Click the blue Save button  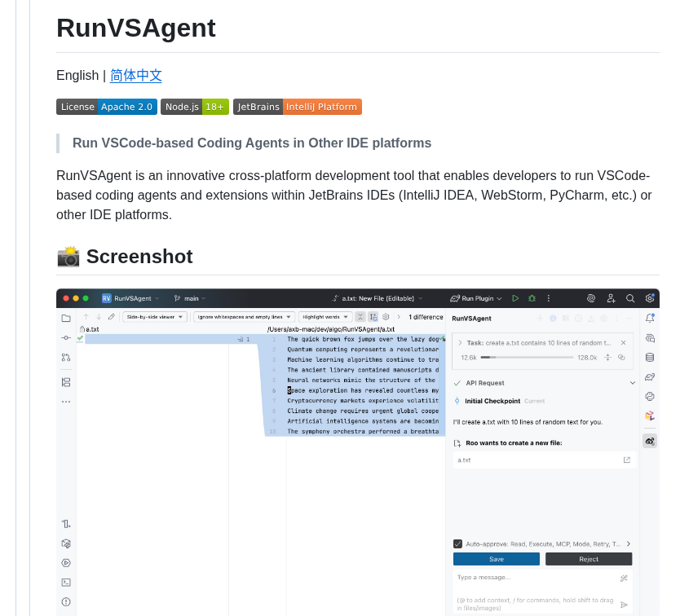tap(496, 559)
